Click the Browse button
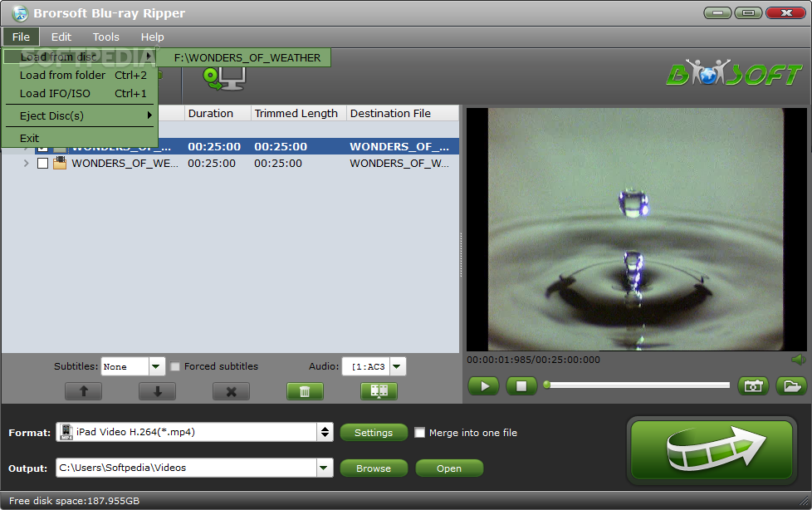The width and height of the screenshot is (812, 510). point(374,468)
